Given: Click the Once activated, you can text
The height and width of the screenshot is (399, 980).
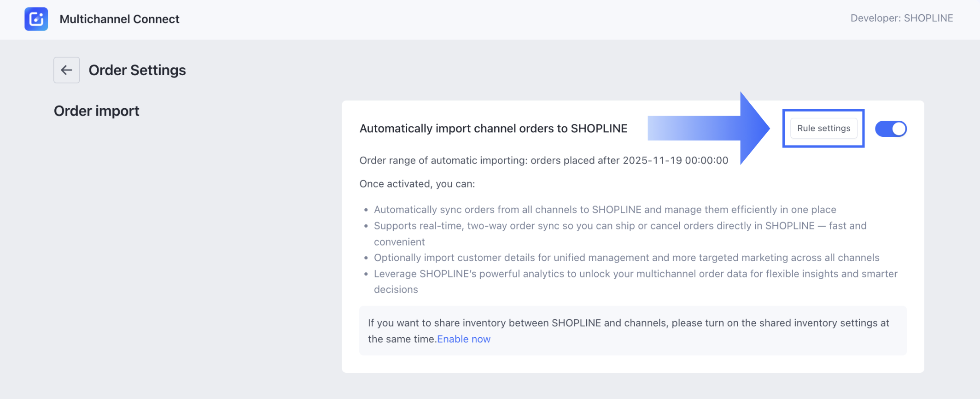Looking at the screenshot, I should pyautogui.click(x=417, y=184).
